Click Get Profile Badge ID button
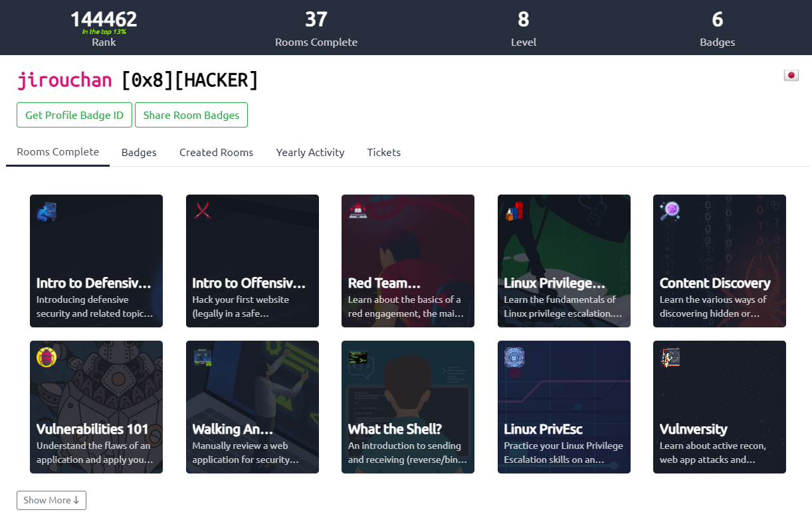The image size is (812, 512). click(x=74, y=115)
